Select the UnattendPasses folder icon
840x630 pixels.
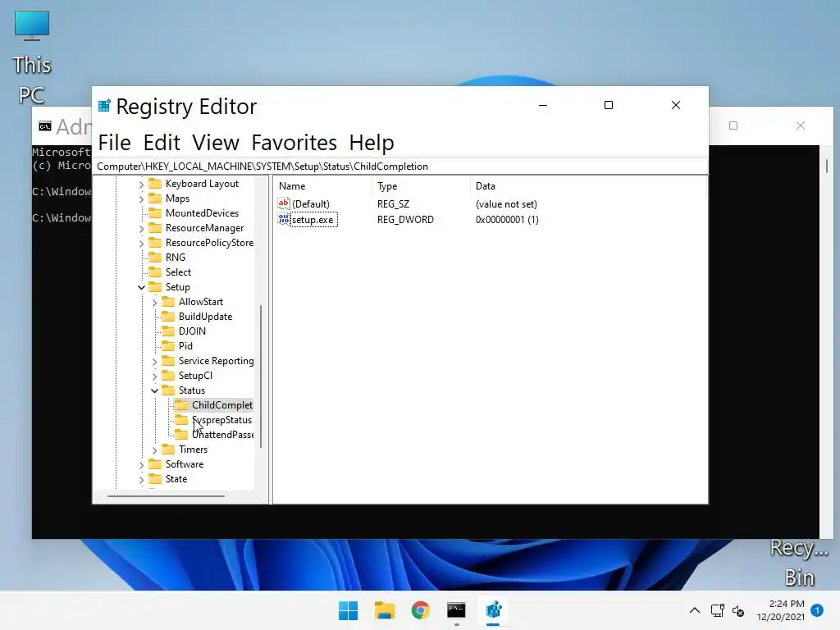pyautogui.click(x=181, y=435)
